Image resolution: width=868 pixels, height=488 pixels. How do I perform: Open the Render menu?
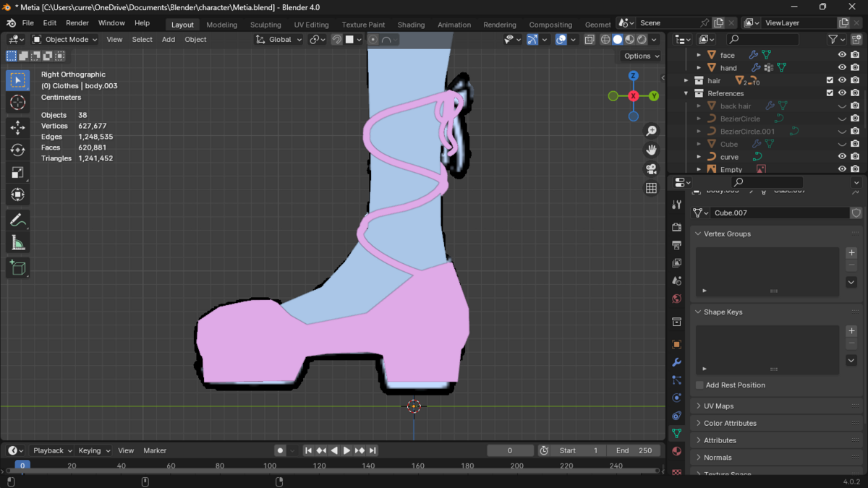click(x=77, y=23)
